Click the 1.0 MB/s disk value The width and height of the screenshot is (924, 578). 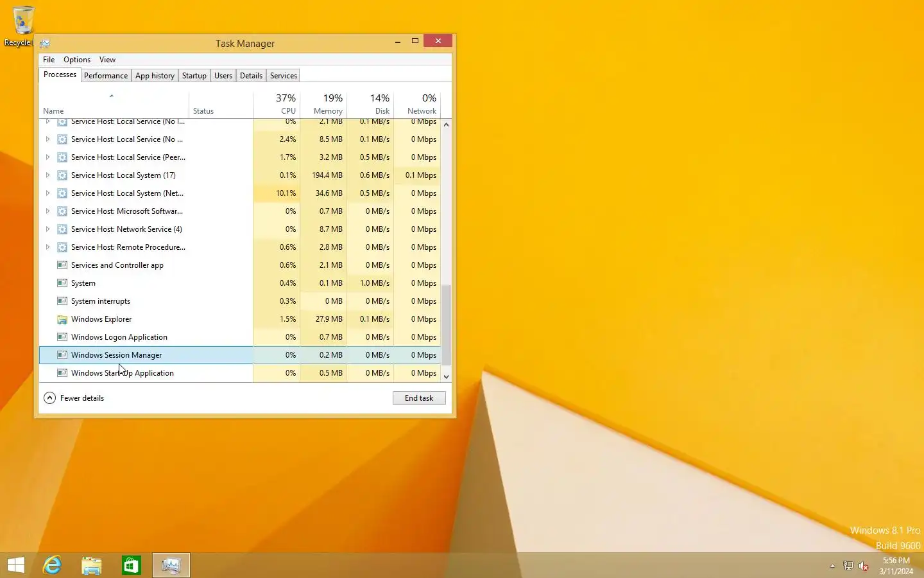point(375,283)
